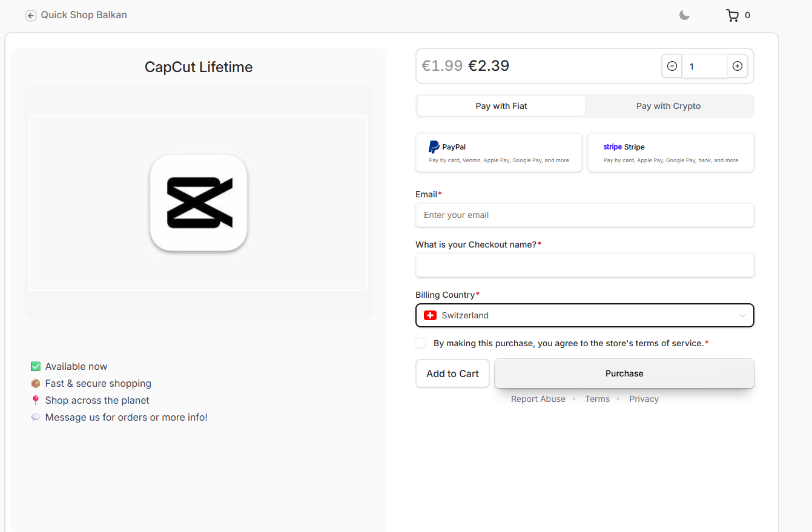This screenshot has width=812, height=532.
Task: Switch to the Pay with Fiat tab
Action: [501, 106]
